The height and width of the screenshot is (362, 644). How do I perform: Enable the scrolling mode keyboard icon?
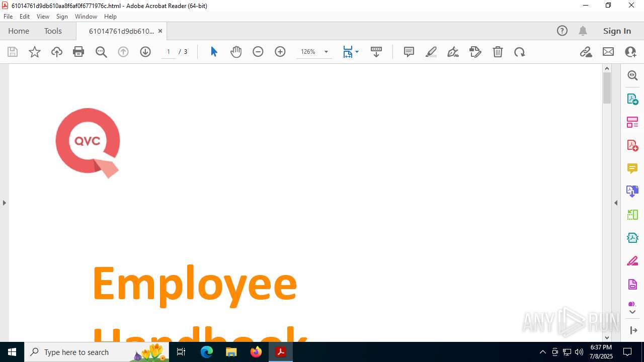pos(376,52)
